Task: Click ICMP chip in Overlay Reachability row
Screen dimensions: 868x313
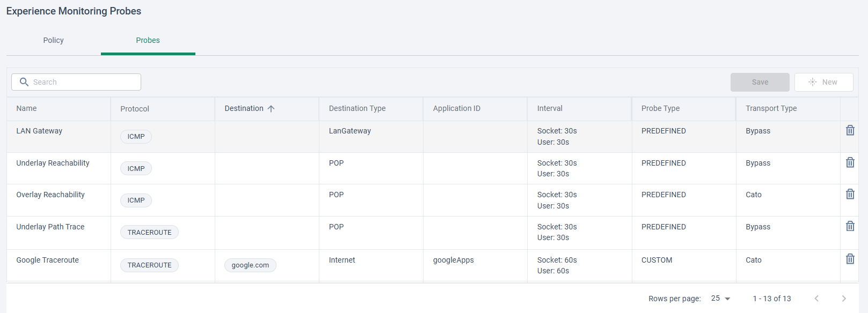Action: [x=136, y=200]
